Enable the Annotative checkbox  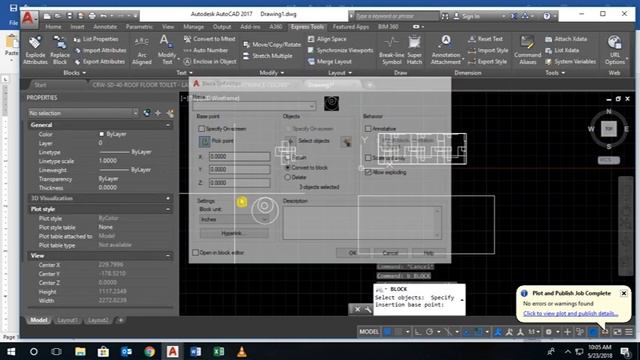tap(368, 129)
